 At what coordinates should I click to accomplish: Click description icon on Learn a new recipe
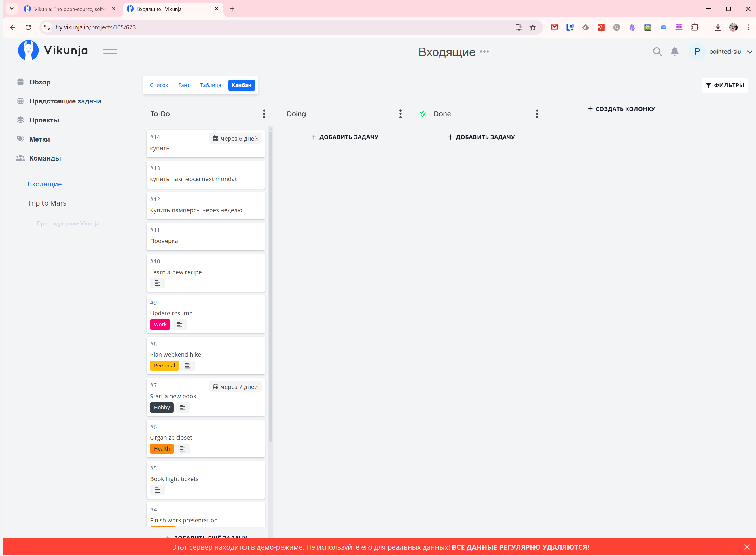pos(157,283)
